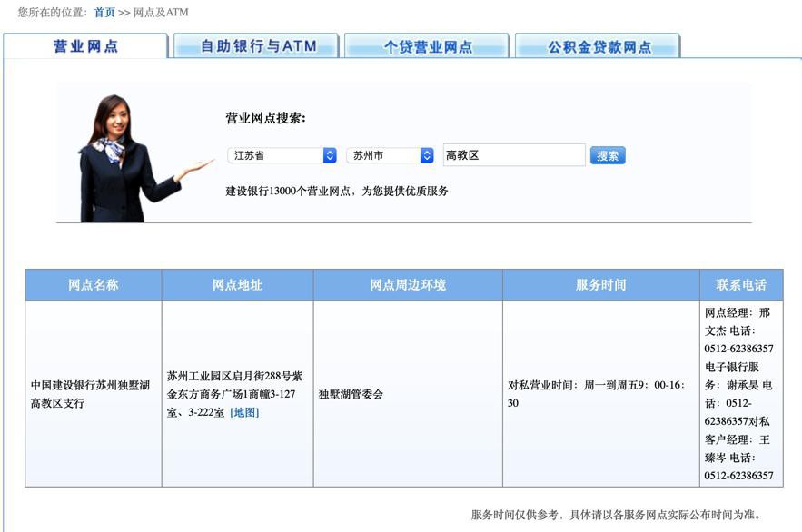The width and height of the screenshot is (802, 532).
Task: Open the 江苏省 province dropdown
Action: pos(282,155)
